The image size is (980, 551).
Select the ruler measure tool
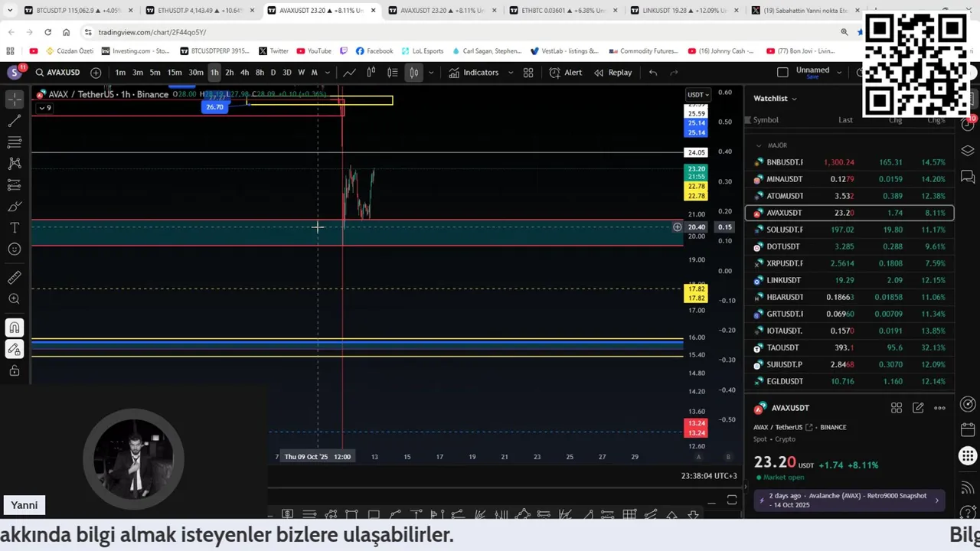coord(15,278)
